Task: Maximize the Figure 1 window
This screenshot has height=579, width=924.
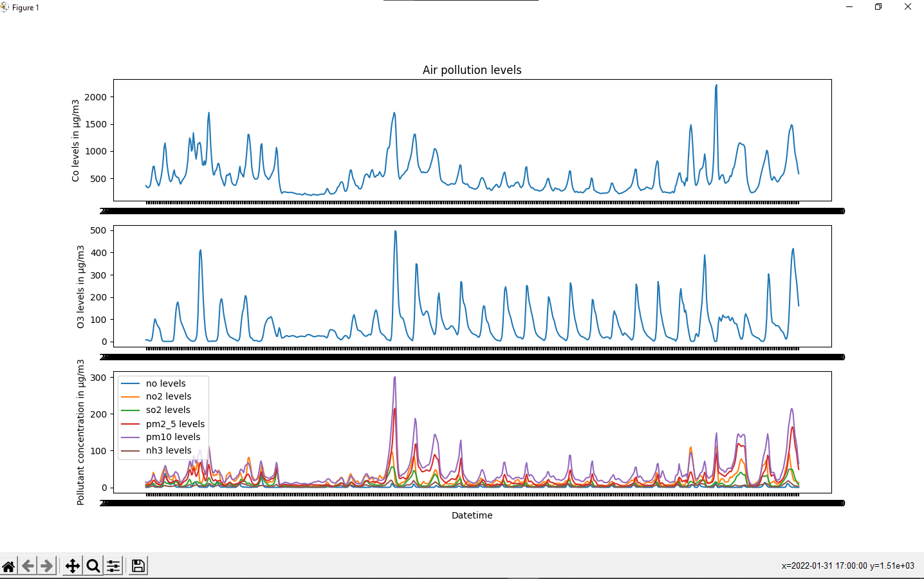Action: (878, 7)
